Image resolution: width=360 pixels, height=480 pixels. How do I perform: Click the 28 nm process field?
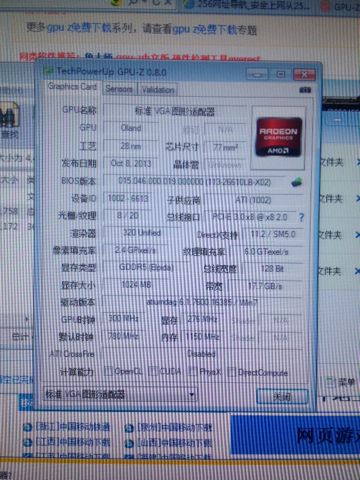pyautogui.click(x=131, y=146)
